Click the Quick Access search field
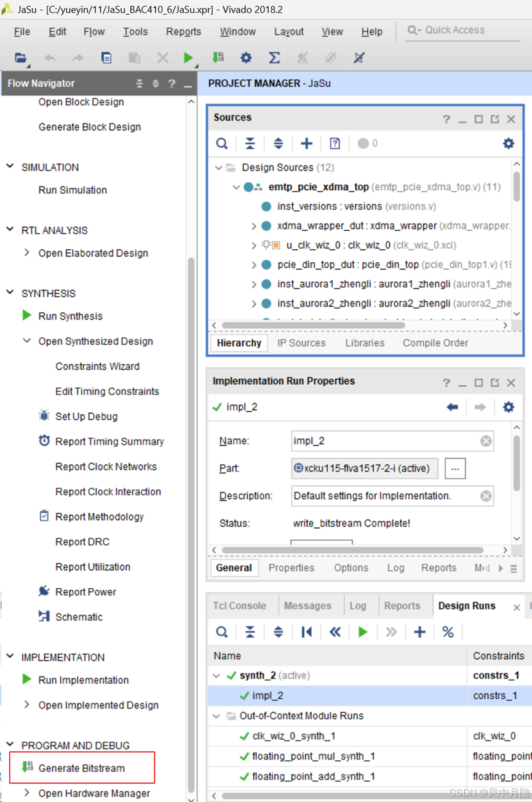 pyautogui.click(x=463, y=30)
